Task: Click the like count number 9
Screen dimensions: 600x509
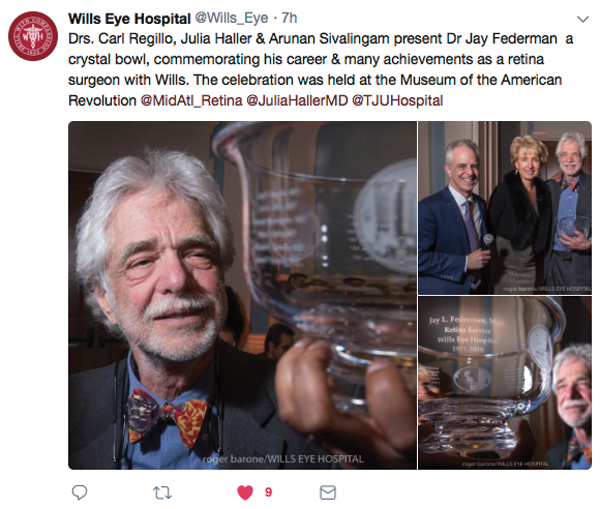Action: click(x=268, y=492)
